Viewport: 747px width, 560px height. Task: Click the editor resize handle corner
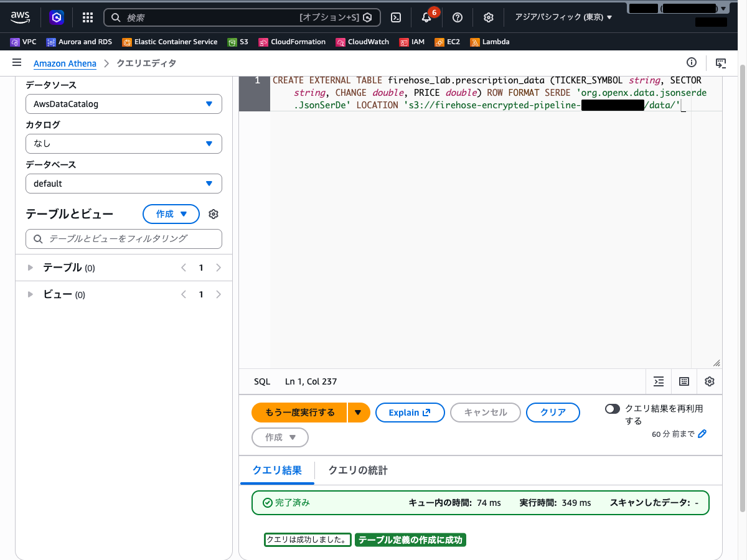[716, 363]
